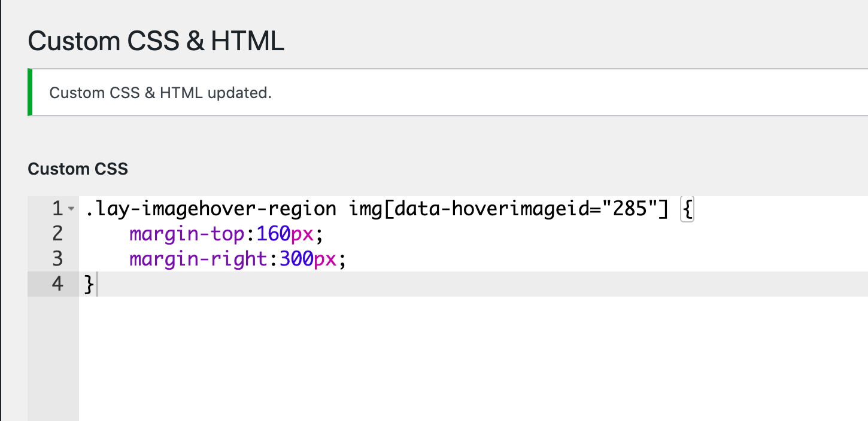Click the 160 value on line 2
The width and height of the screenshot is (868, 421).
273,234
